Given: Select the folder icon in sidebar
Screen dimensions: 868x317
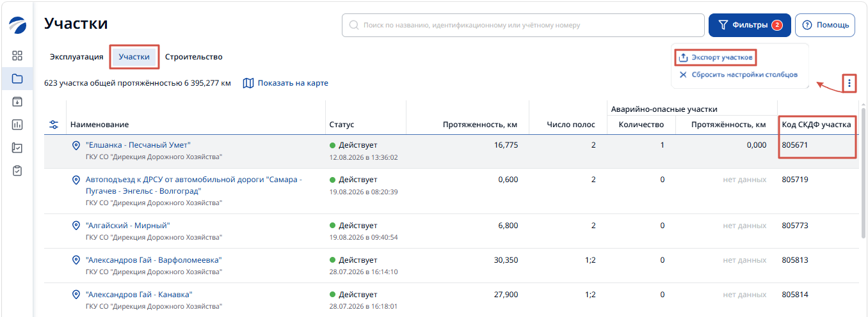Looking at the screenshot, I should click(x=17, y=79).
